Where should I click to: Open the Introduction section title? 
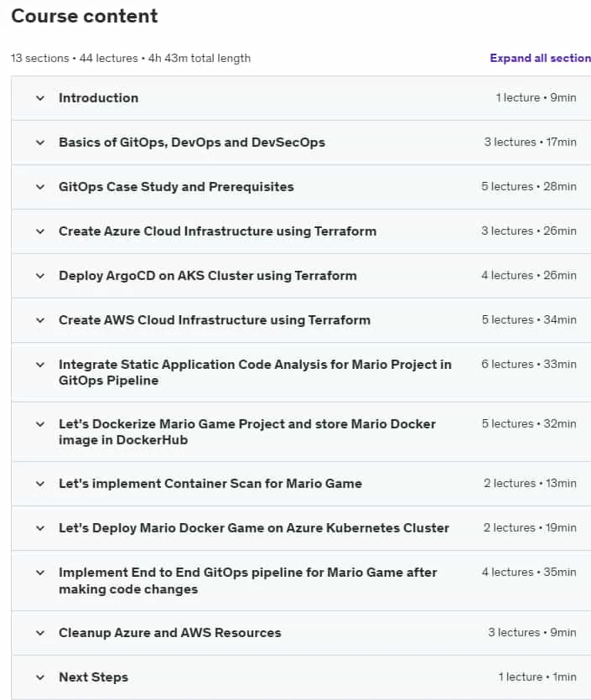click(x=99, y=98)
